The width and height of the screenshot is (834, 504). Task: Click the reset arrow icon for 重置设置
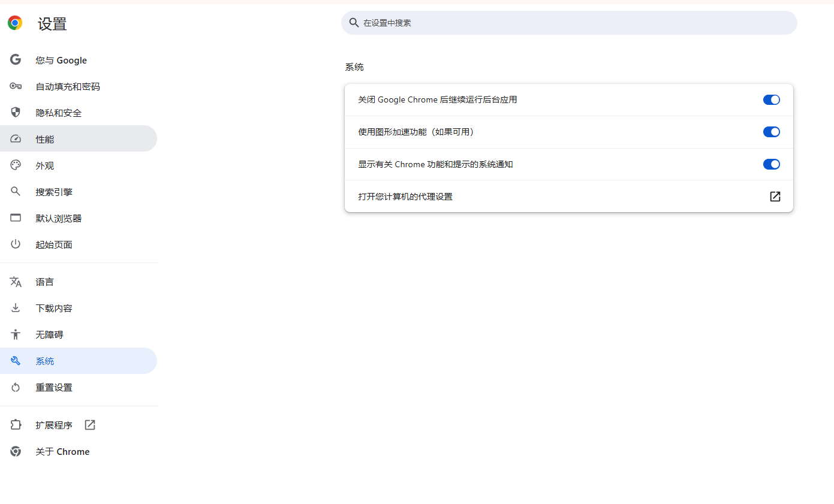(16, 387)
